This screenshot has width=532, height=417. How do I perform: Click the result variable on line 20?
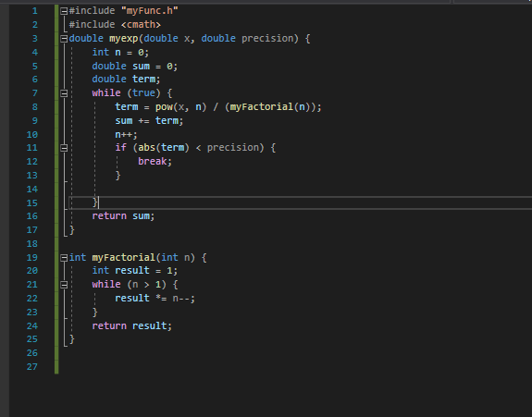pos(132,271)
